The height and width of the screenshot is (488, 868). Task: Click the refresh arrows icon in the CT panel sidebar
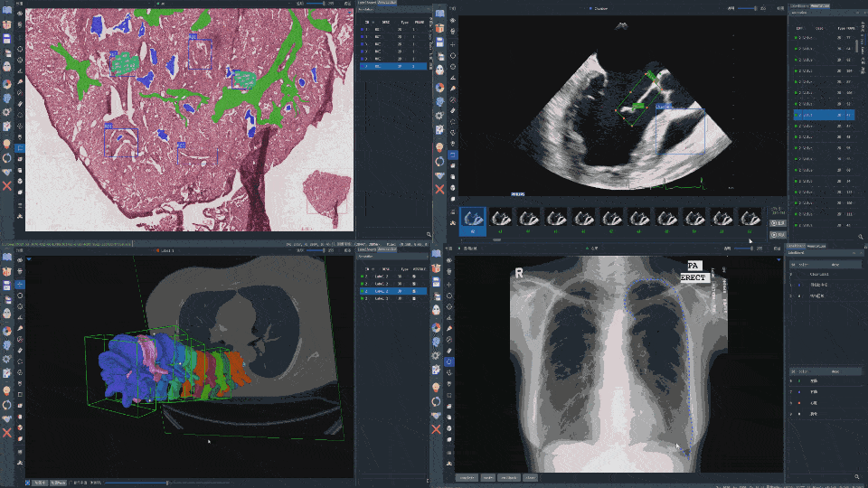[6, 405]
